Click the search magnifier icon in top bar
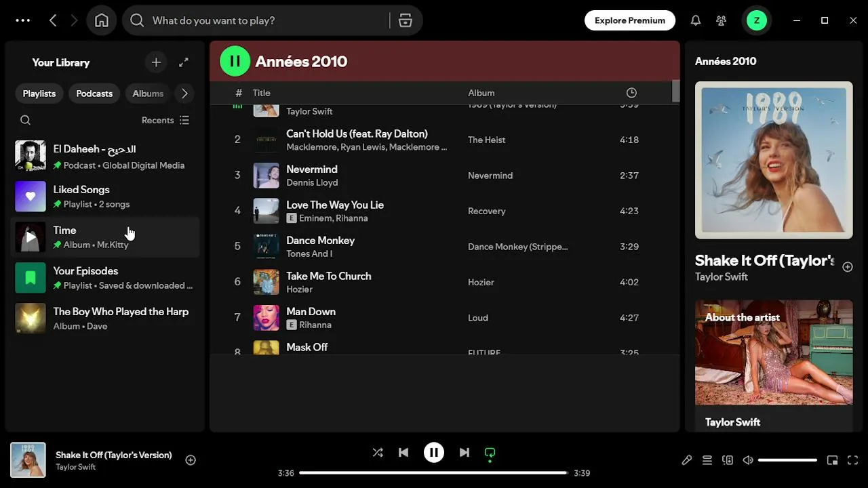The height and width of the screenshot is (488, 868). 137,20
